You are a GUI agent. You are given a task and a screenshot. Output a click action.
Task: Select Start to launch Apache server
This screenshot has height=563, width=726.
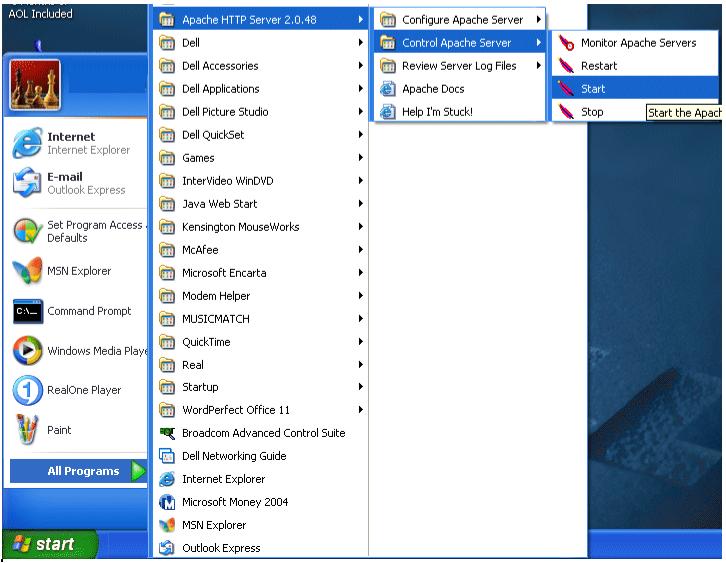point(593,89)
